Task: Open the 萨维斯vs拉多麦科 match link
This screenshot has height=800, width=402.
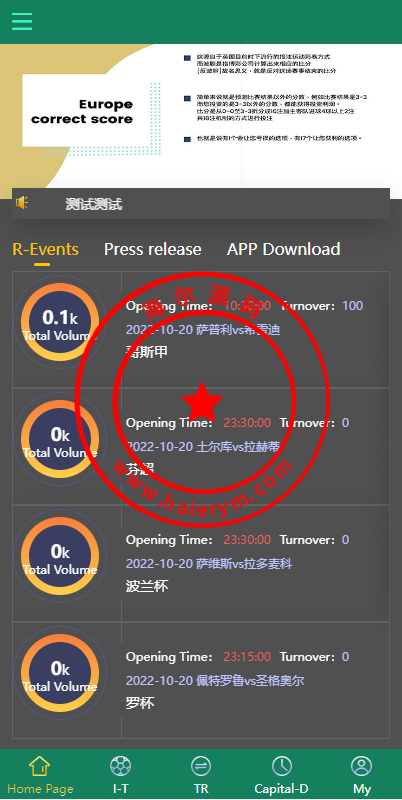Action: (209, 564)
